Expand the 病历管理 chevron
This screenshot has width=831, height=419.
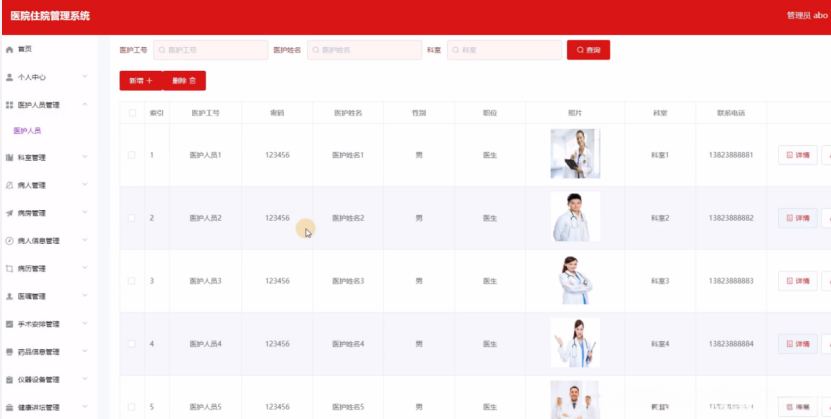pyautogui.click(x=85, y=268)
